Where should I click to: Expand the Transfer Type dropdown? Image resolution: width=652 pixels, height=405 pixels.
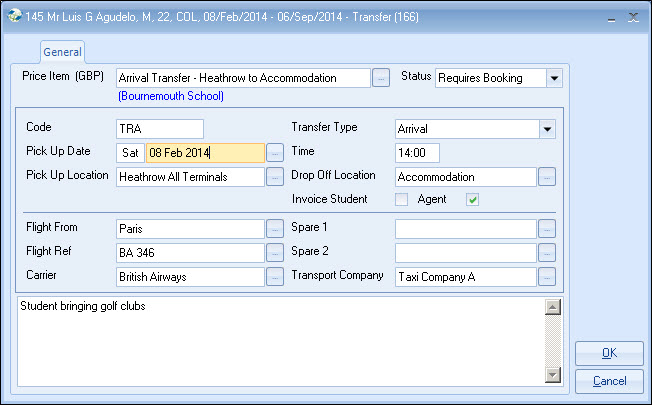546,129
